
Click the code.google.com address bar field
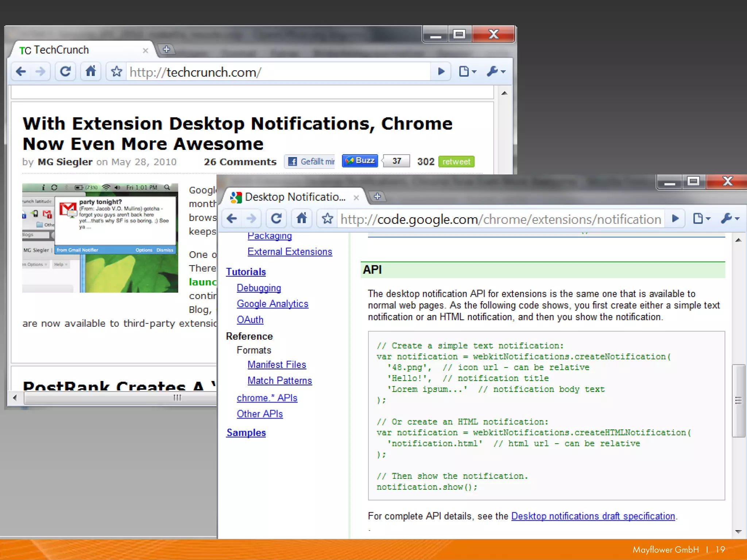pyautogui.click(x=500, y=219)
